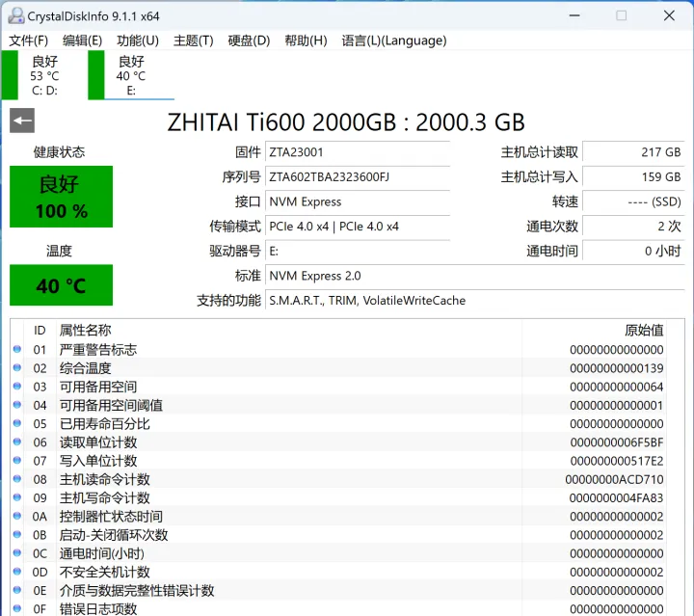694x616 pixels.
Task: Click status dot for attribute 02 综合温度
Action: 17,368
